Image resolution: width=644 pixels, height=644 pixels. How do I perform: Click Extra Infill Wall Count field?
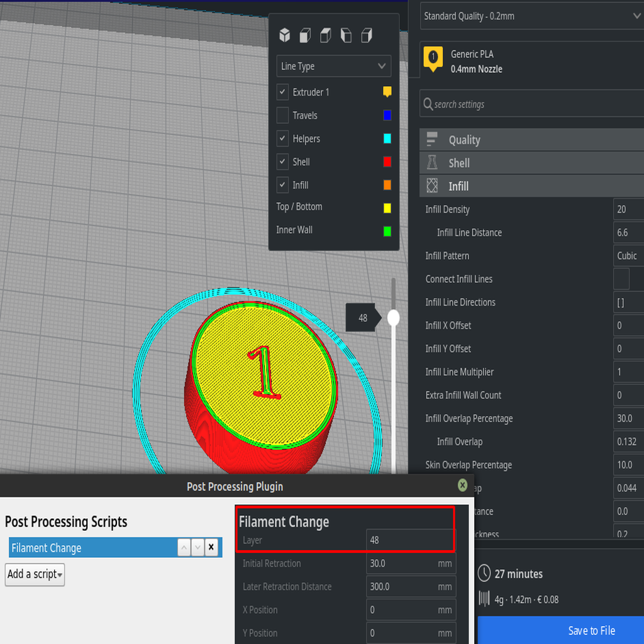click(x=628, y=395)
